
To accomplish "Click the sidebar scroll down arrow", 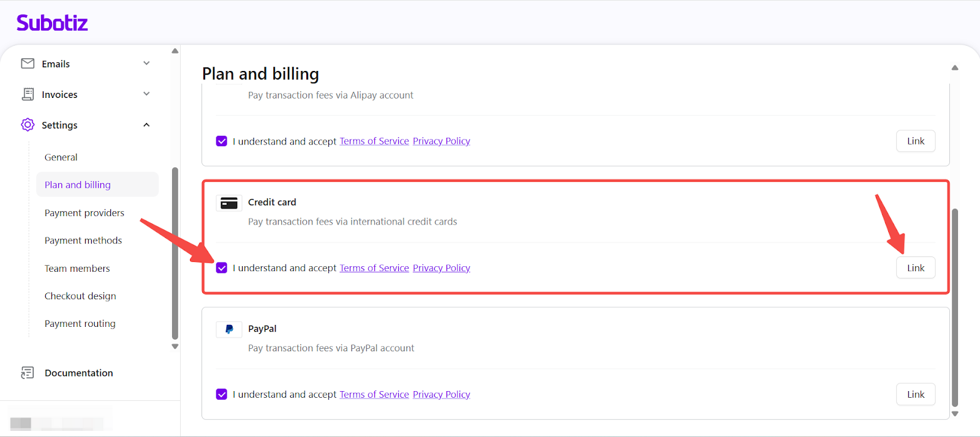I will coord(175,346).
